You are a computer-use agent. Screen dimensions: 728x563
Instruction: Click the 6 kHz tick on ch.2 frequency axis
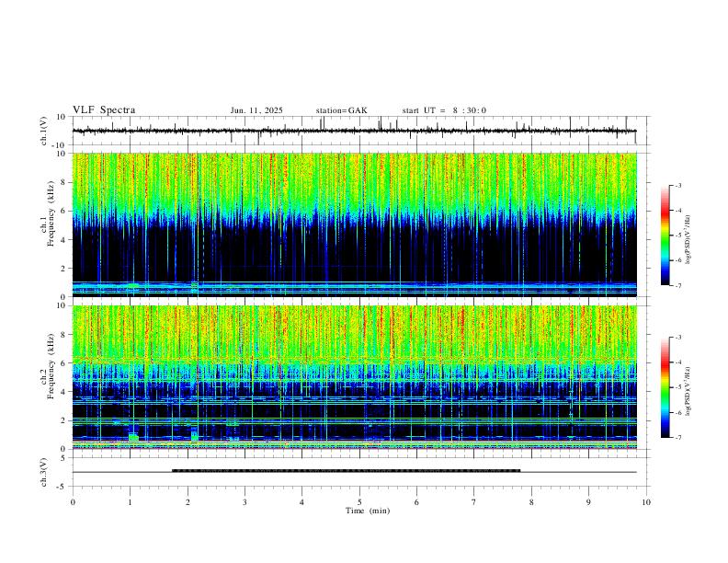[x=63, y=363]
